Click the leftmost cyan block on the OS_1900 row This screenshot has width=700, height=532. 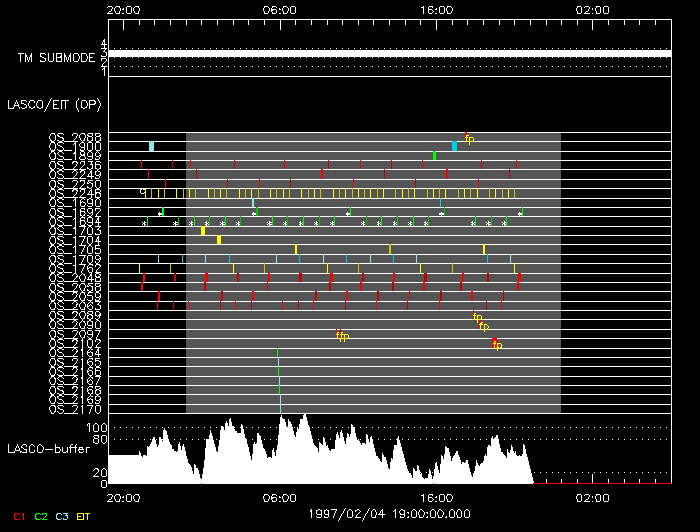[x=151, y=147]
